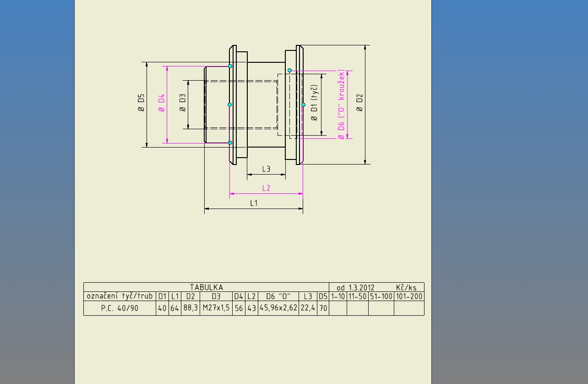588x384 pixels.
Task: Select the M27x1,5 value cell
Action: click(216, 308)
